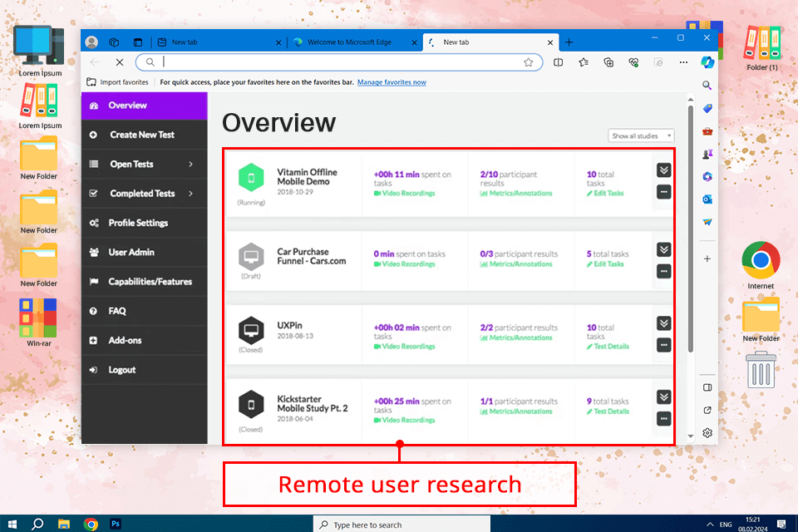Open Profile Settings in sidebar

[x=144, y=223]
